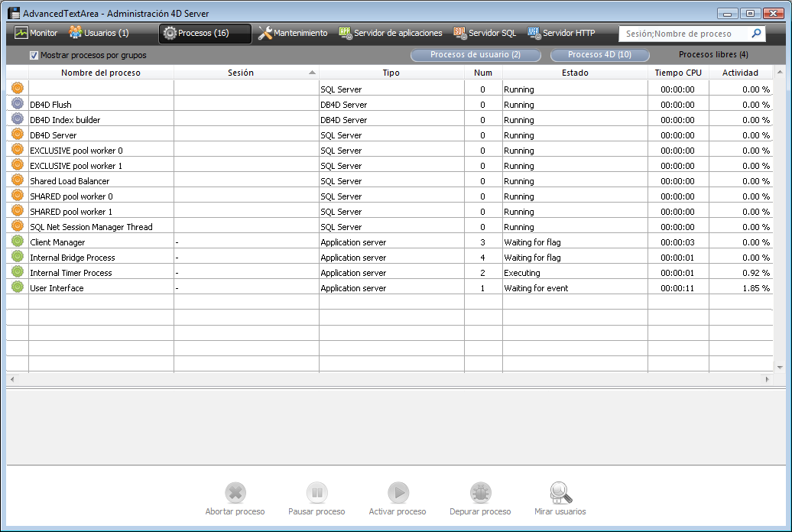Click the Abortar proceso icon
The height and width of the screenshot is (532, 792).
coord(235,493)
